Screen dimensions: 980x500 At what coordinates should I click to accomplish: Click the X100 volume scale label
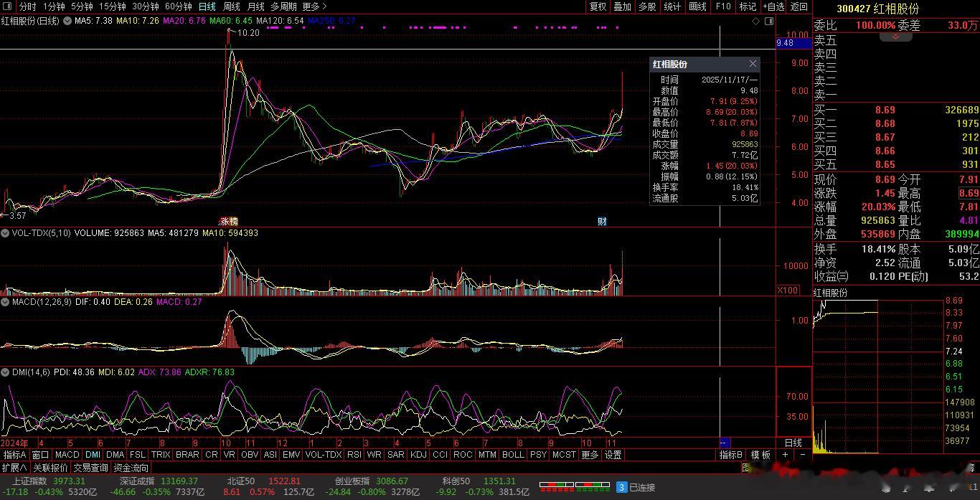click(788, 290)
